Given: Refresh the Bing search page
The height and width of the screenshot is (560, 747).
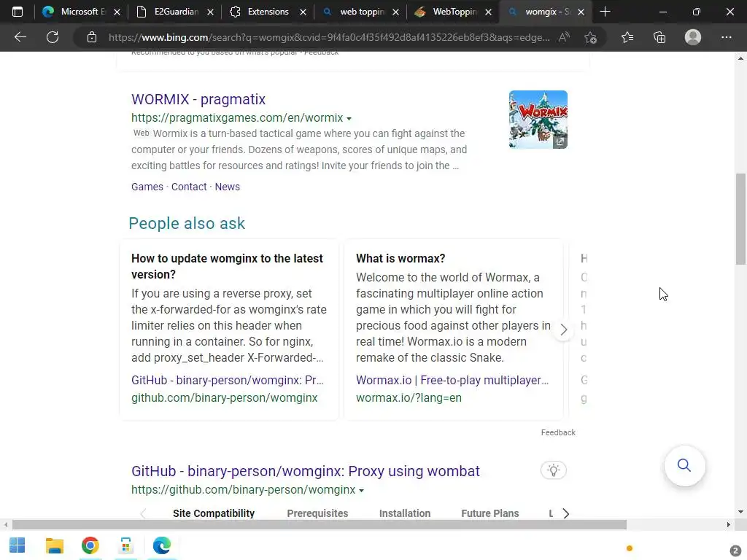Looking at the screenshot, I should [53, 37].
